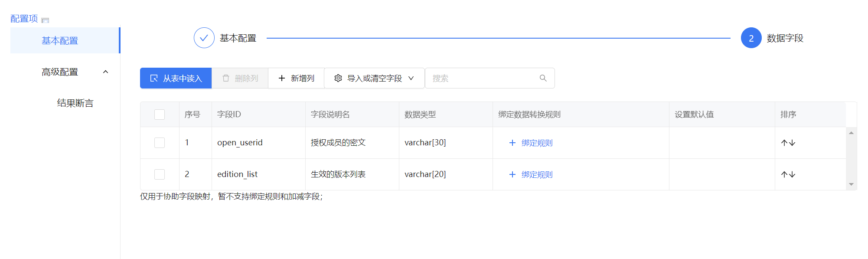
Task: Click the down arrow in open_userid sort cell
Action: (792, 143)
